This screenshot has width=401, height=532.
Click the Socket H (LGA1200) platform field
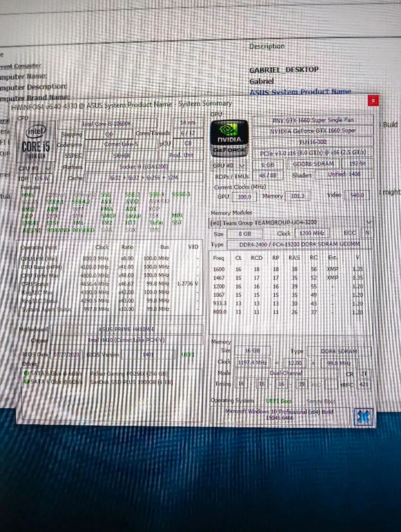click(x=144, y=166)
